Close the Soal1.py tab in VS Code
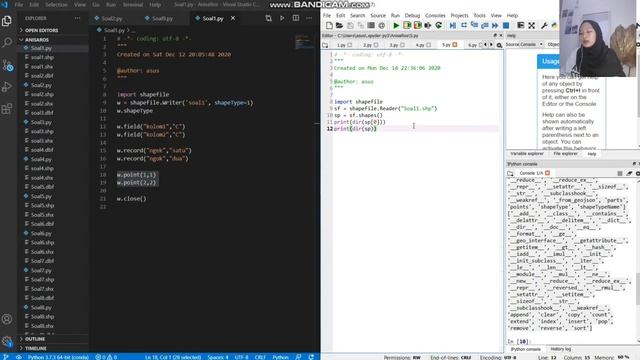This screenshot has width=640, height=360. [x=233, y=18]
